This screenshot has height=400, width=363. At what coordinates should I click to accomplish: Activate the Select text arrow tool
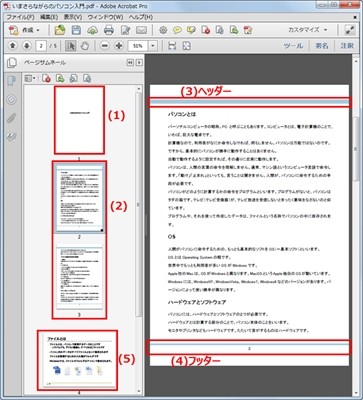tap(70, 46)
